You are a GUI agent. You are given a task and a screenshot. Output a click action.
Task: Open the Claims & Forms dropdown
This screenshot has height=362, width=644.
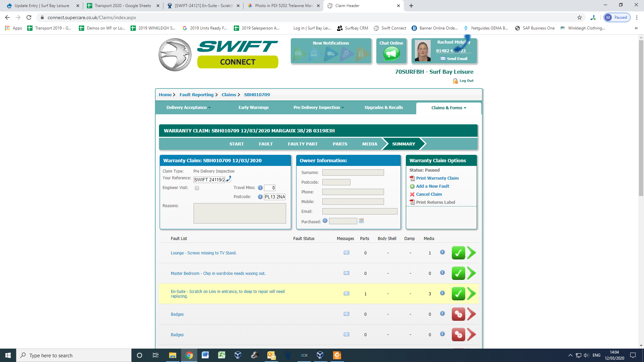pos(448,108)
